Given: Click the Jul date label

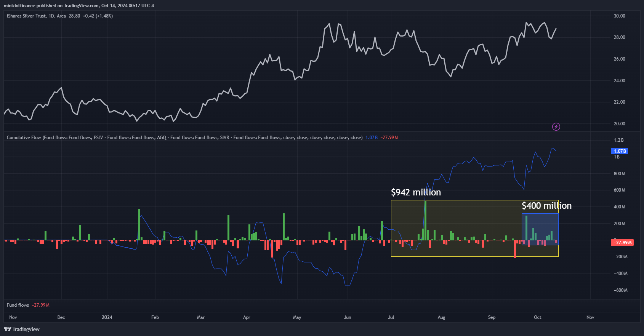Looking at the screenshot, I should (391, 317).
